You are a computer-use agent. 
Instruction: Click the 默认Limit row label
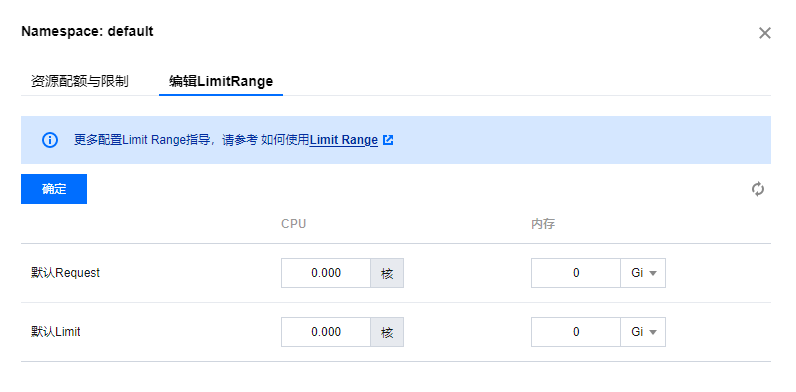click(56, 332)
